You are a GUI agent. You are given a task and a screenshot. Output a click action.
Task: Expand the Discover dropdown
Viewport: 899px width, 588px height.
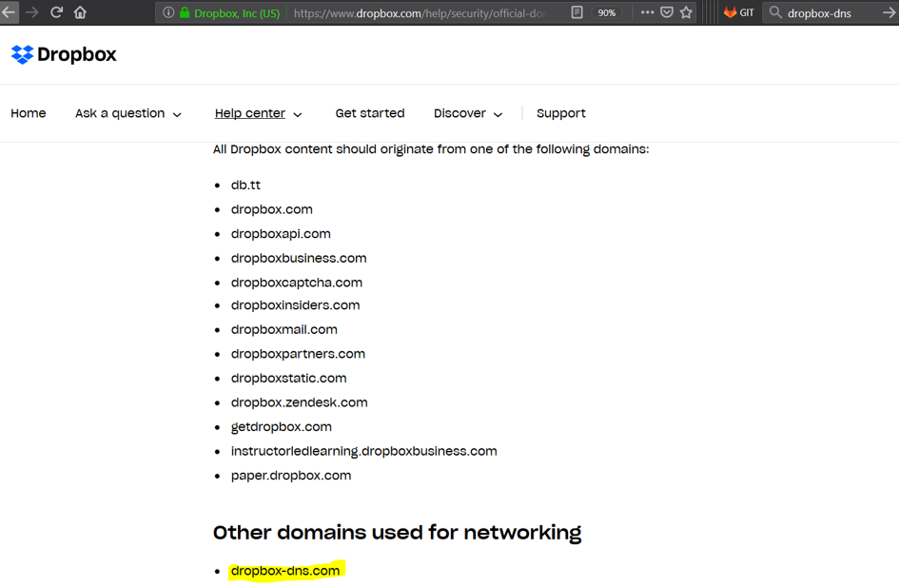pyautogui.click(x=468, y=113)
